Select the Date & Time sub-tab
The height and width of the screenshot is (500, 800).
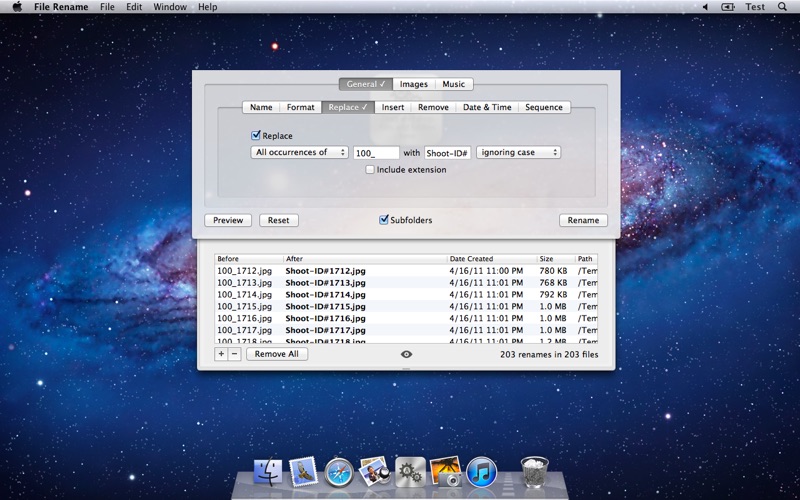pyautogui.click(x=487, y=107)
